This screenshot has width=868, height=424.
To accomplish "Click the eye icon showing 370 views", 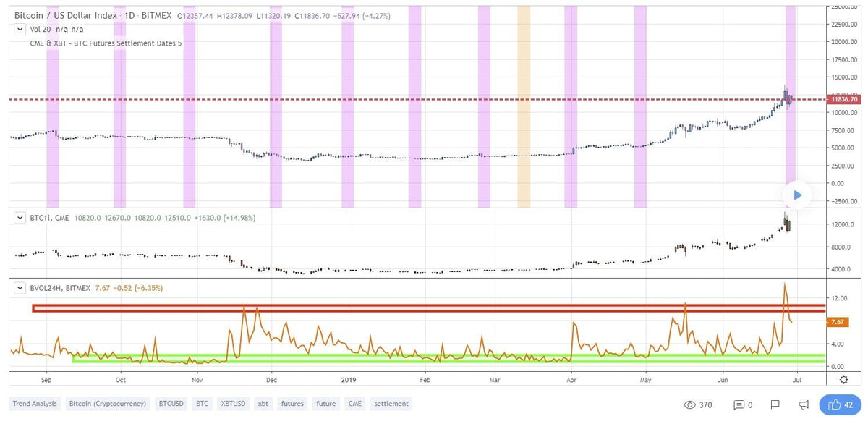I will coord(689,405).
